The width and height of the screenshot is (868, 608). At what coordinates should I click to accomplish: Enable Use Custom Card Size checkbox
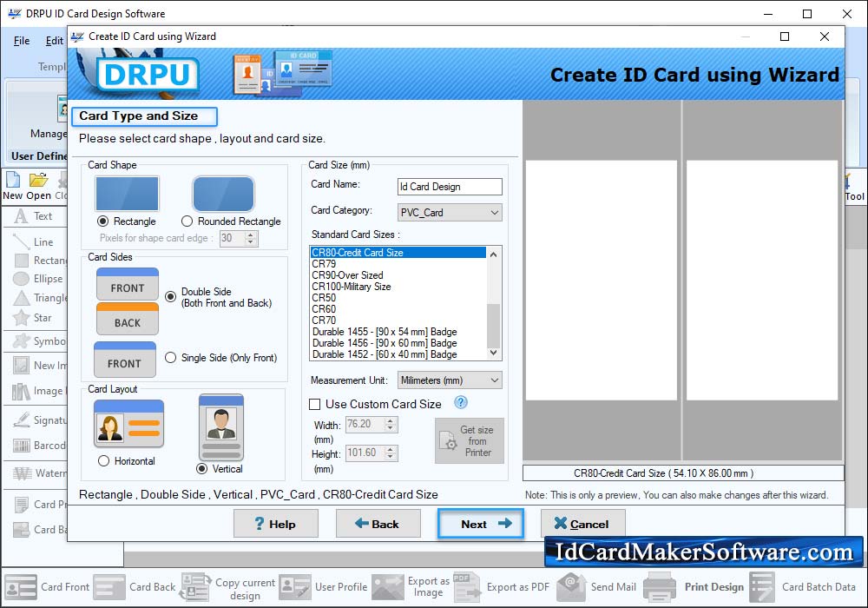(x=314, y=404)
